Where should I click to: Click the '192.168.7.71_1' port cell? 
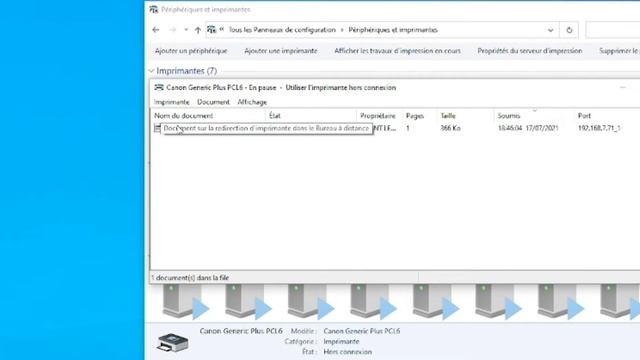pos(599,128)
